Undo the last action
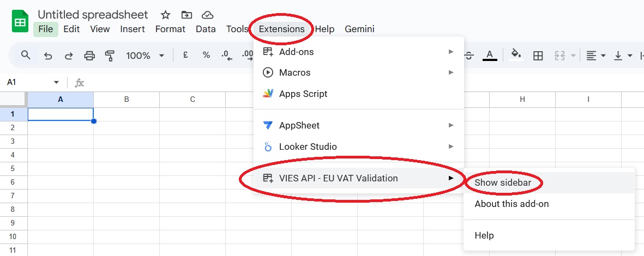This screenshot has height=256, width=644. pos(48,56)
